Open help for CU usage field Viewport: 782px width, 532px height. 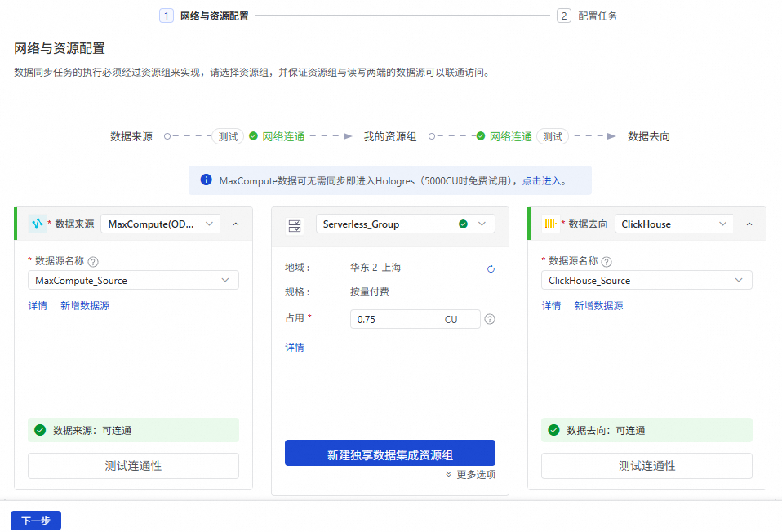(490, 319)
